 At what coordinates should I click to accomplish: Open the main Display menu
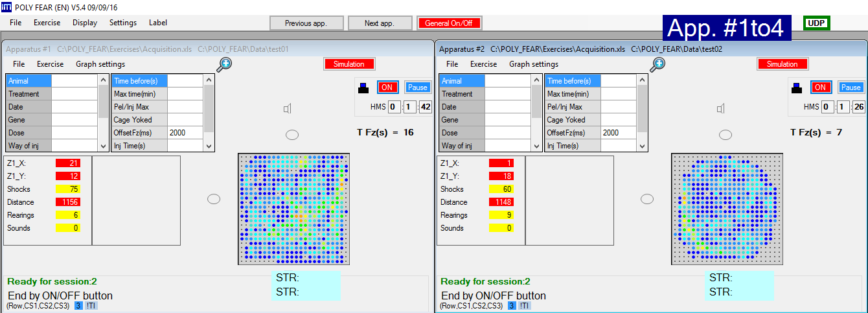(x=85, y=23)
